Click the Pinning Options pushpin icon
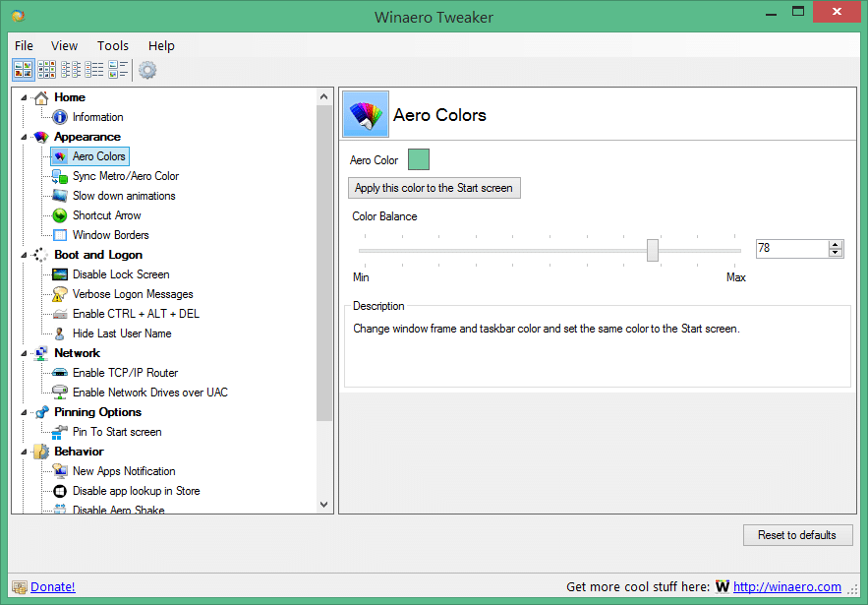 coord(42,412)
